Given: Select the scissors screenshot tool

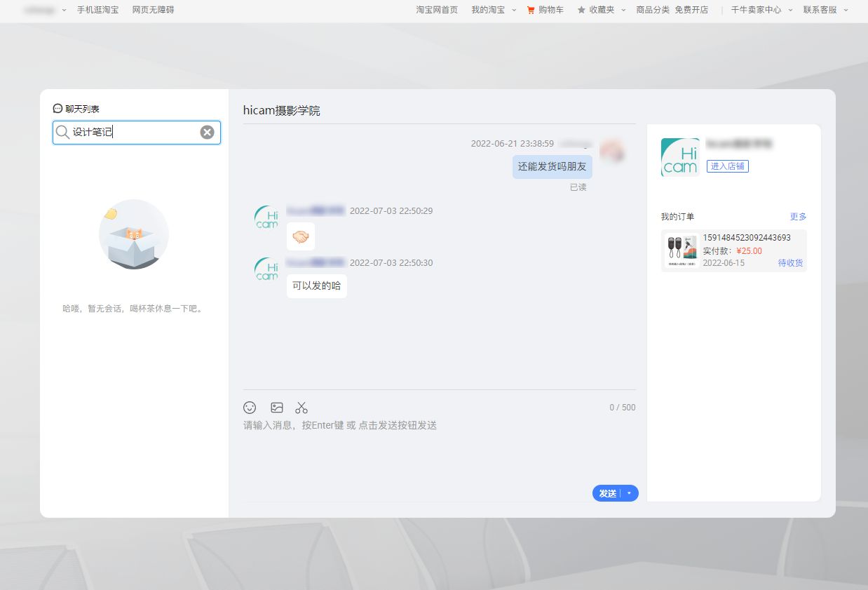Looking at the screenshot, I should coord(301,408).
